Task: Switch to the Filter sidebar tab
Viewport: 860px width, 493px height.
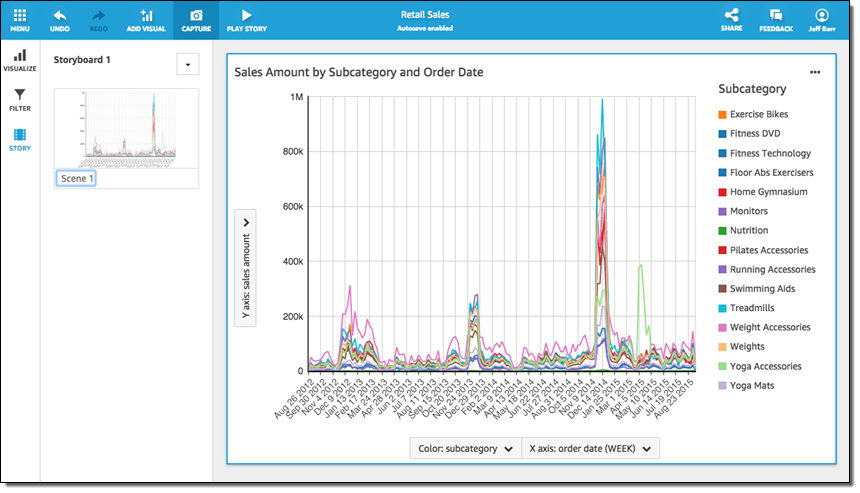Action: tap(20, 99)
